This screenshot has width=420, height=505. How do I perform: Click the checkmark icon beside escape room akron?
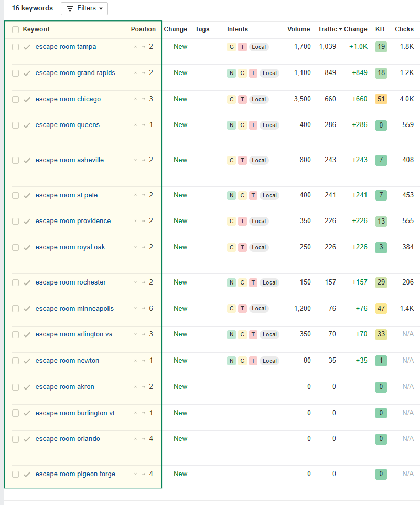tap(27, 387)
